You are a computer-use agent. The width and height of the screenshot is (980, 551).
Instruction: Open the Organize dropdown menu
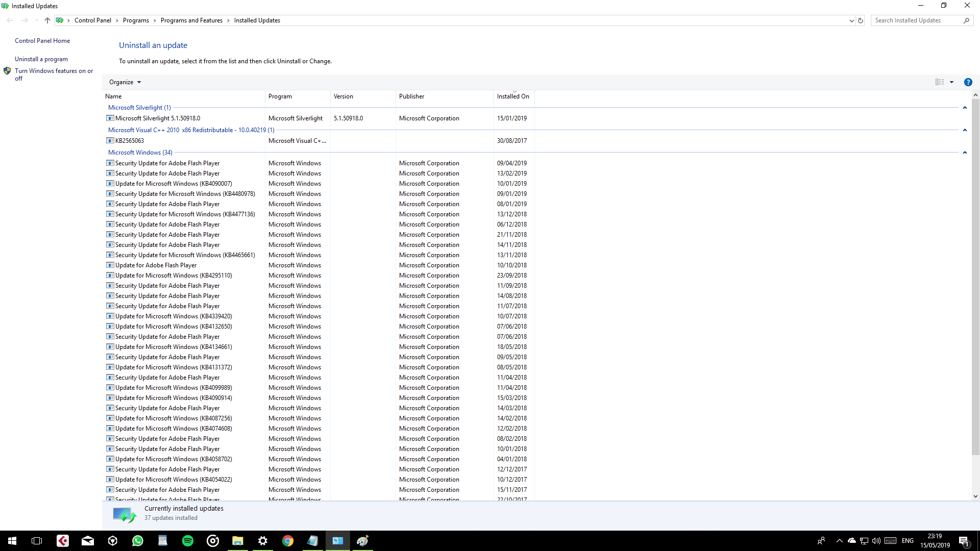tap(125, 82)
